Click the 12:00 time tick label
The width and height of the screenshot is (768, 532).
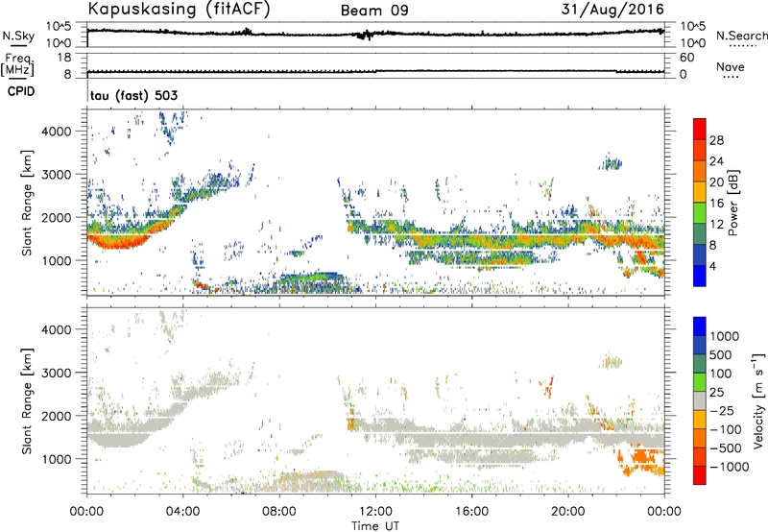pos(375,512)
